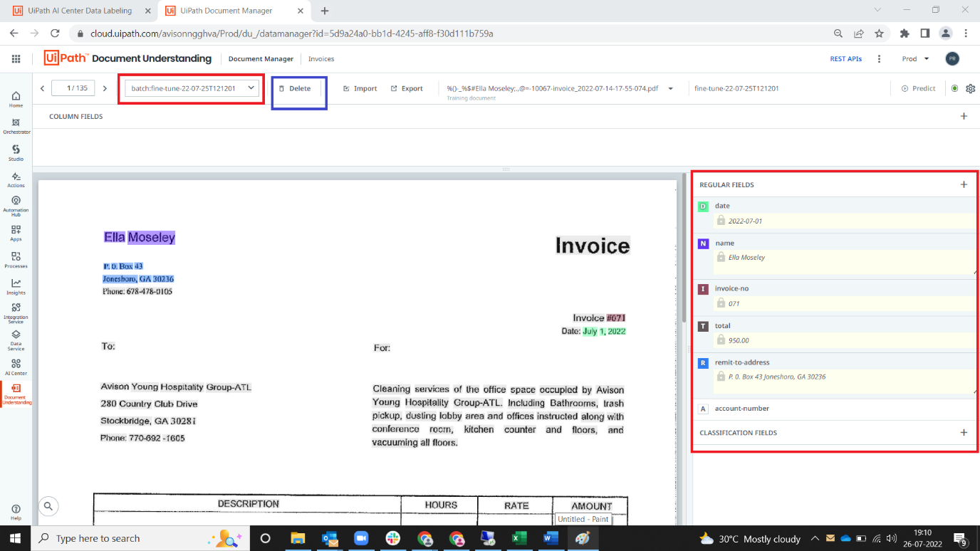980x551 pixels.
Task: Open the Invoices tab
Action: click(x=321, y=59)
